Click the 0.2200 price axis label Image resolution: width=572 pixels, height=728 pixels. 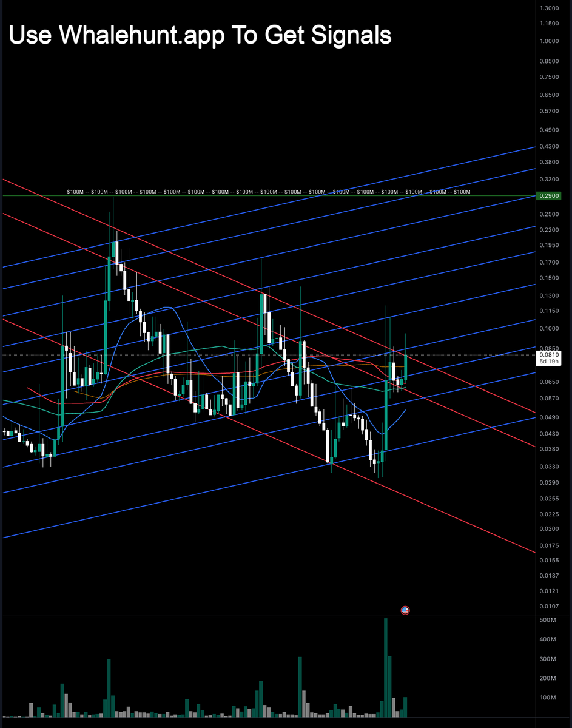pos(549,230)
